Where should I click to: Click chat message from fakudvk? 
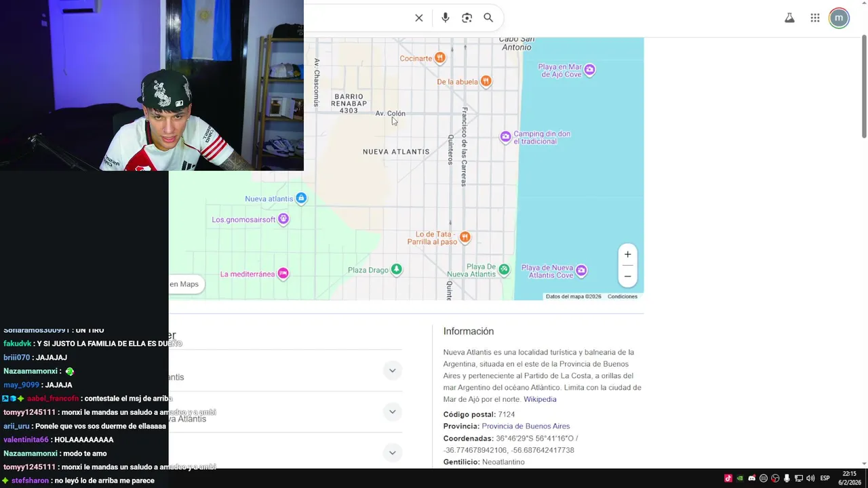coord(93,344)
